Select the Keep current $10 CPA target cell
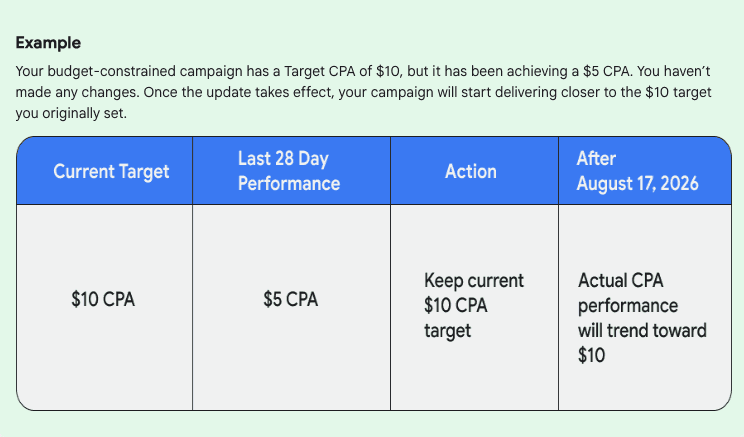 474,306
